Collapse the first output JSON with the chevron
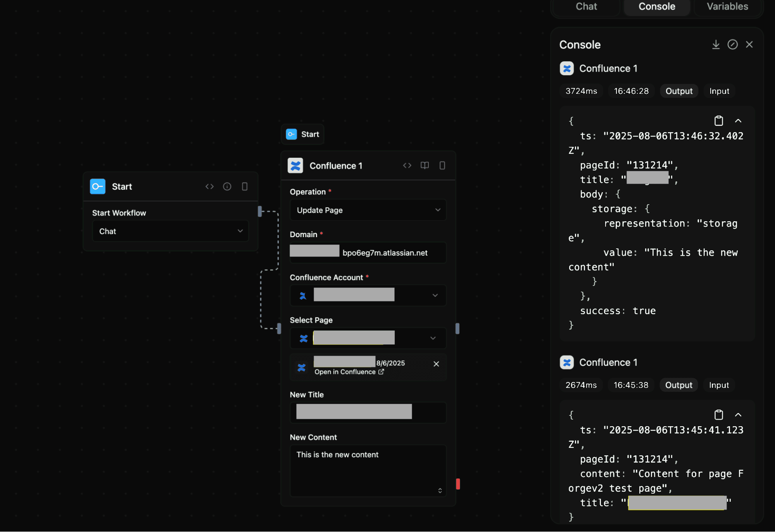 click(x=738, y=121)
